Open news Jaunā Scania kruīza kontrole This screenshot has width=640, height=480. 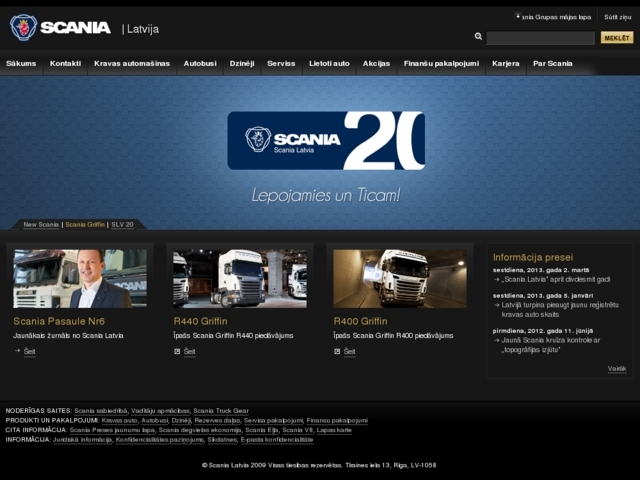551,345
